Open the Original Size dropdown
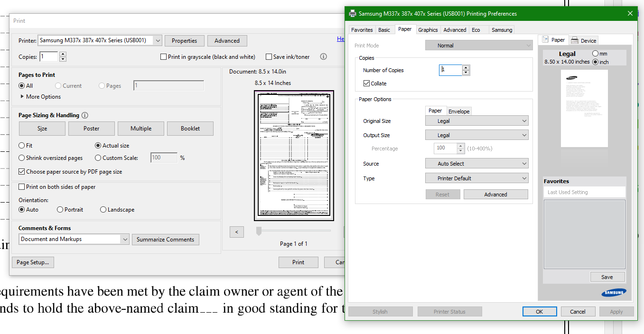 [476, 121]
